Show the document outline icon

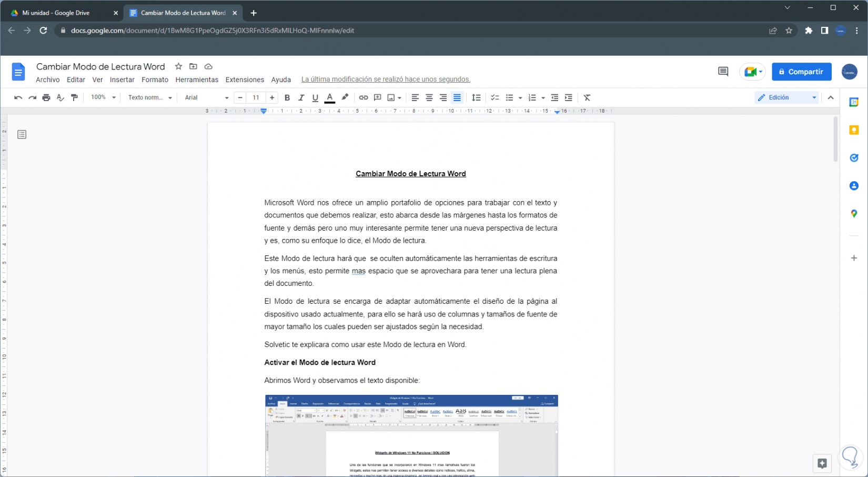[22, 135]
